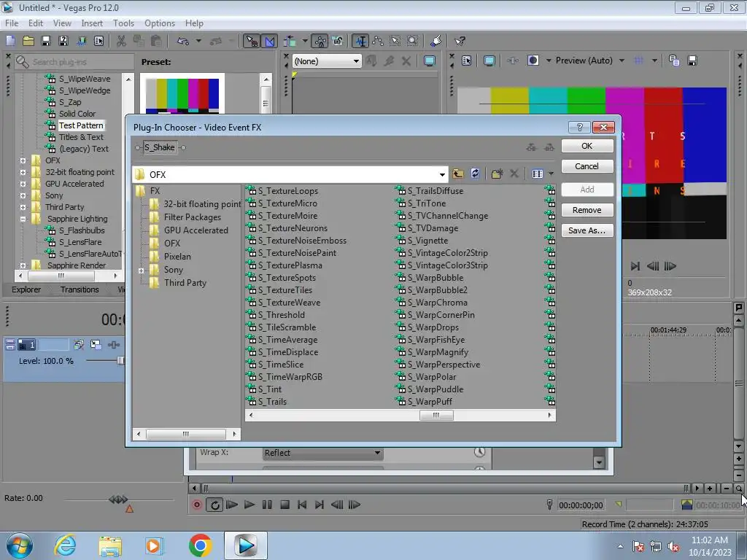Select the Zoom Edit tool
The width and height of the screenshot is (747, 560).
[x=413, y=41]
